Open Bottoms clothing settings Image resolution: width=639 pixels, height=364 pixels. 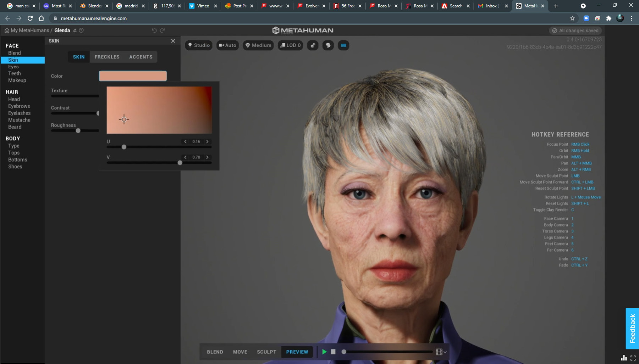coord(18,159)
